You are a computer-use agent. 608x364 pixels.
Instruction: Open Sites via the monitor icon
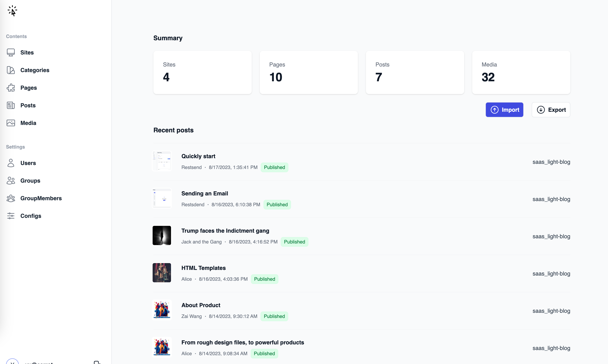click(x=11, y=52)
